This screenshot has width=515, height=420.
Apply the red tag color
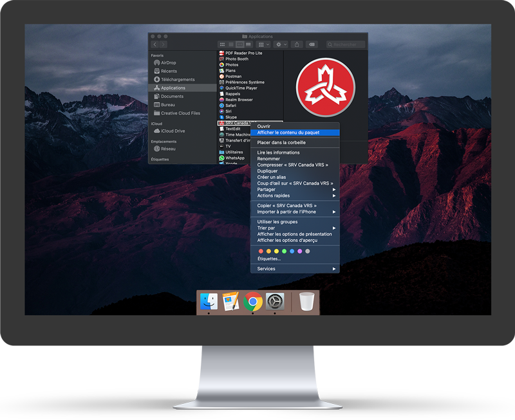click(x=261, y=251)
